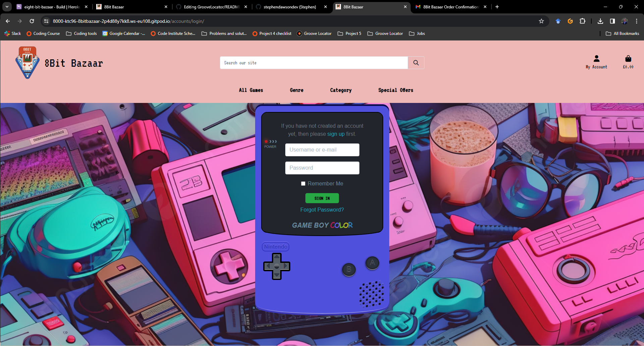Click the 8Bit Bazaar site title
The width and height of the screenshot is (644, 346).
tap(74, 63)
